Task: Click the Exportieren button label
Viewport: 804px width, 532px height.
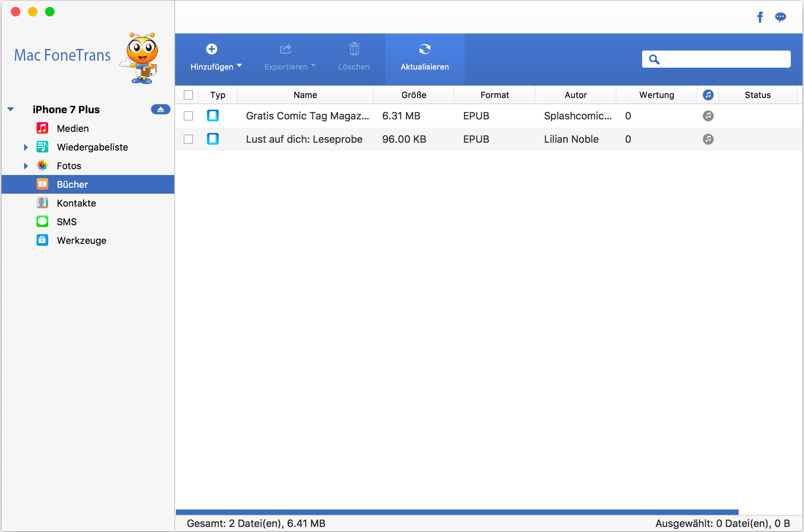Action: 286,67
